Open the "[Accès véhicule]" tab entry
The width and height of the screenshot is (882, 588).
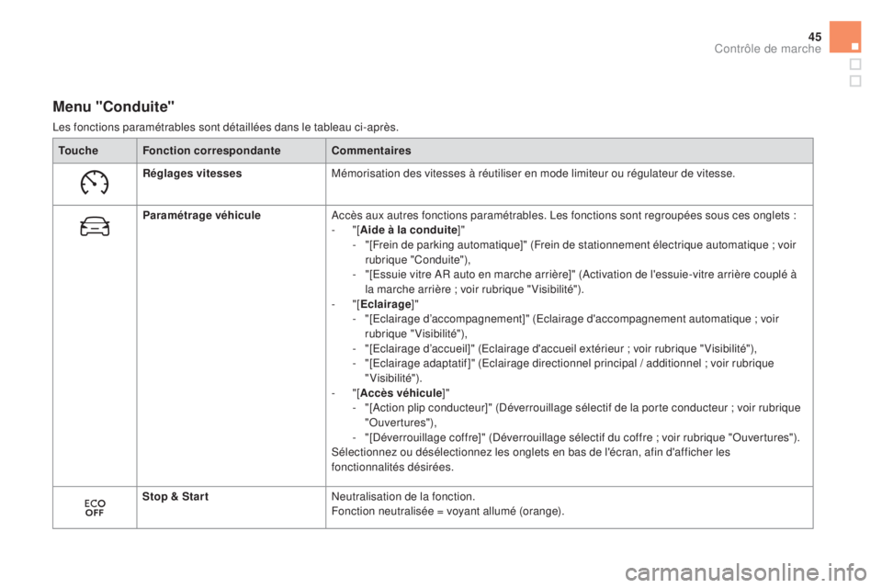395,392
